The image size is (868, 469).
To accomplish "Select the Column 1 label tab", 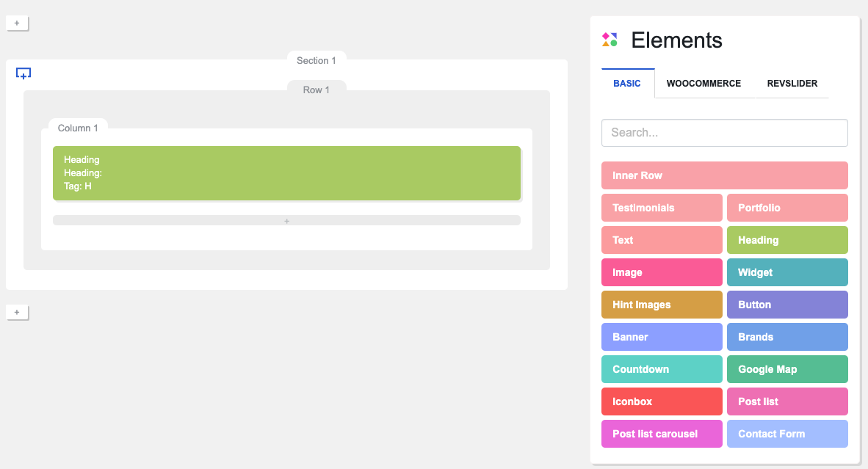I will [x=78, y=128].
